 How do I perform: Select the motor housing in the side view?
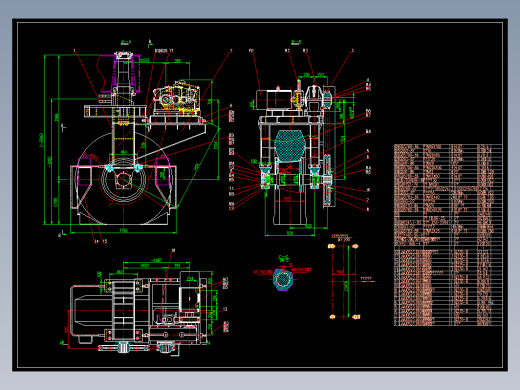pos(274,99)
